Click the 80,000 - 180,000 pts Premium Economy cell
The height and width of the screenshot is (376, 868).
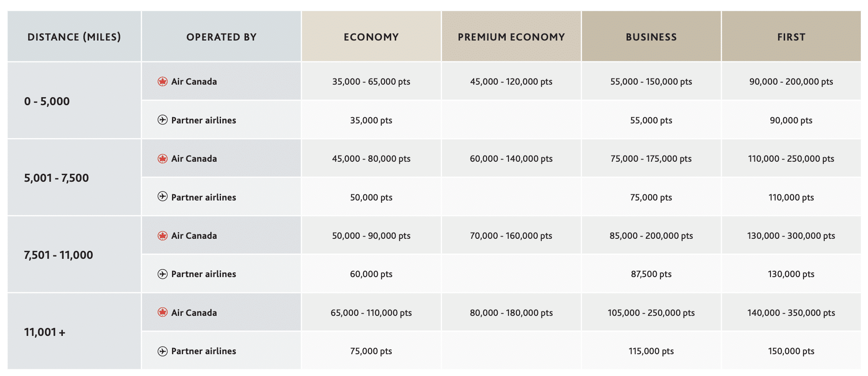pyautogui.click(x=511, y=313)
